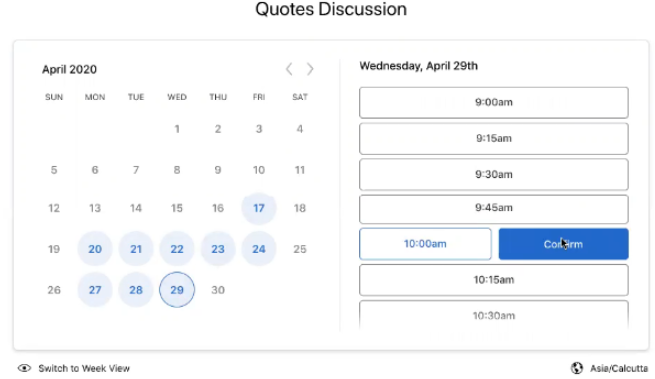Viewport: 655px width, 379px height.
Task: Click the SUN weekday header
Action: point(54,97)
